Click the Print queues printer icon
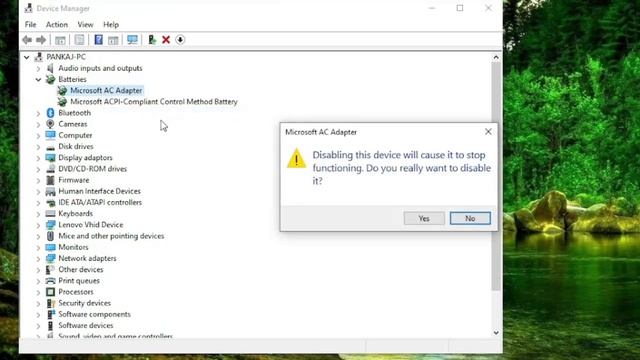Screen dimensions: 640x360 coord(50,281)
